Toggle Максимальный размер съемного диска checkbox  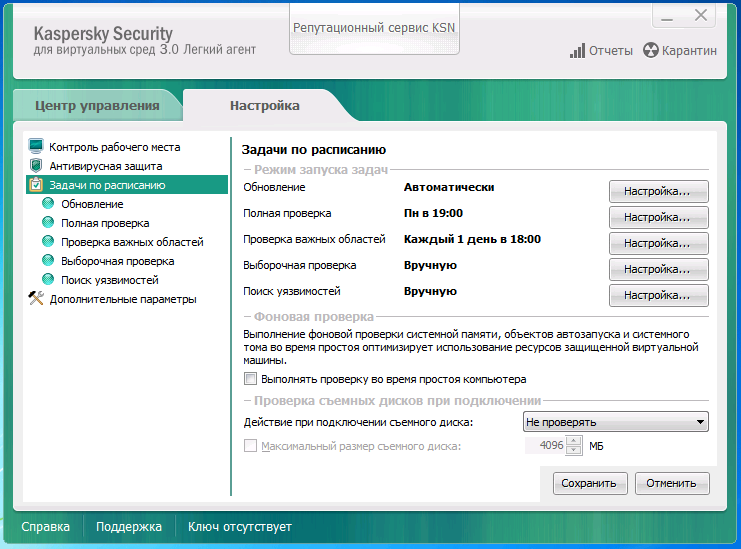pyautogui.click(x=250, y=446)
